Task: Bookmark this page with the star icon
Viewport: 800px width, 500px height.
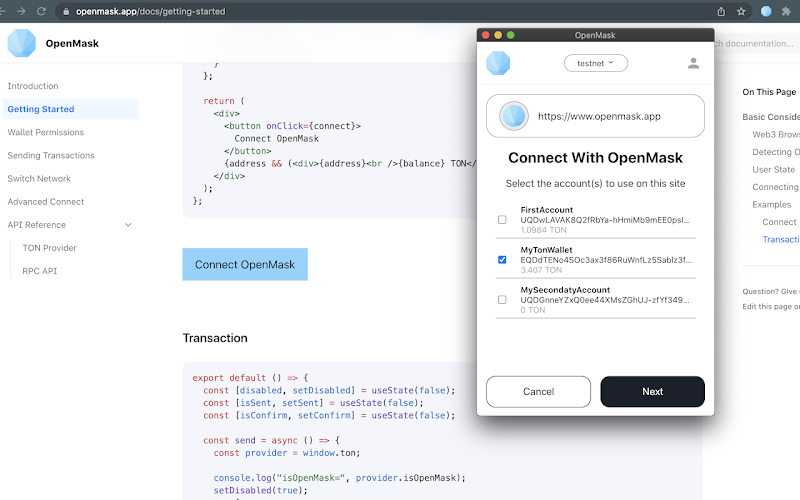Action: (x=741, y=11)
